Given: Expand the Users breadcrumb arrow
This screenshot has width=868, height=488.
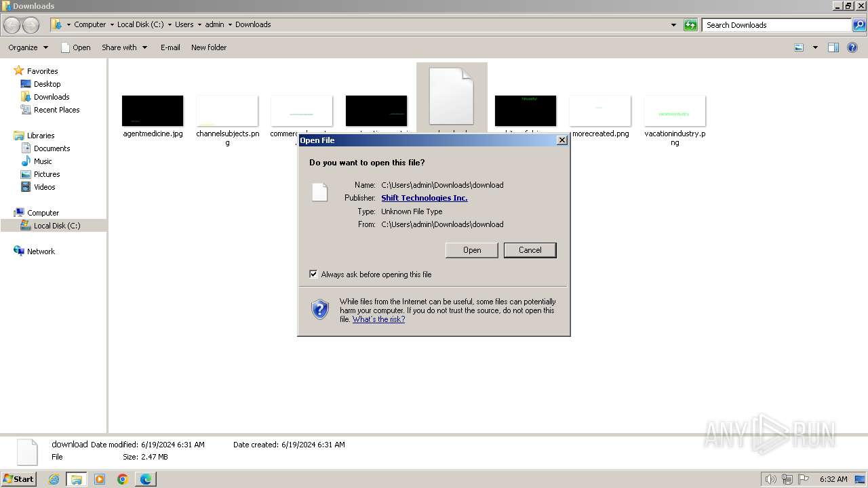Looking at the screenshot, I should (x=199, y=24).
